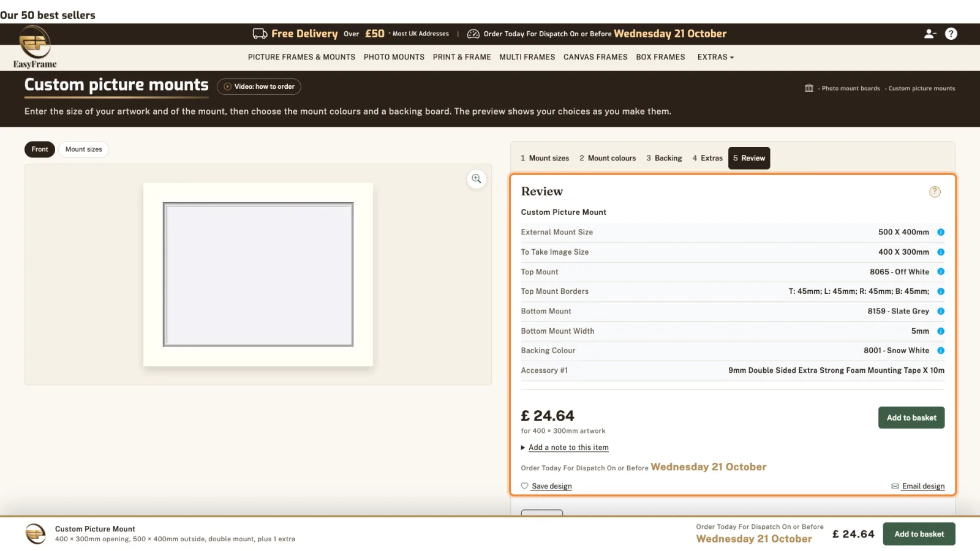Open the user account icon

tap(930, 34)
